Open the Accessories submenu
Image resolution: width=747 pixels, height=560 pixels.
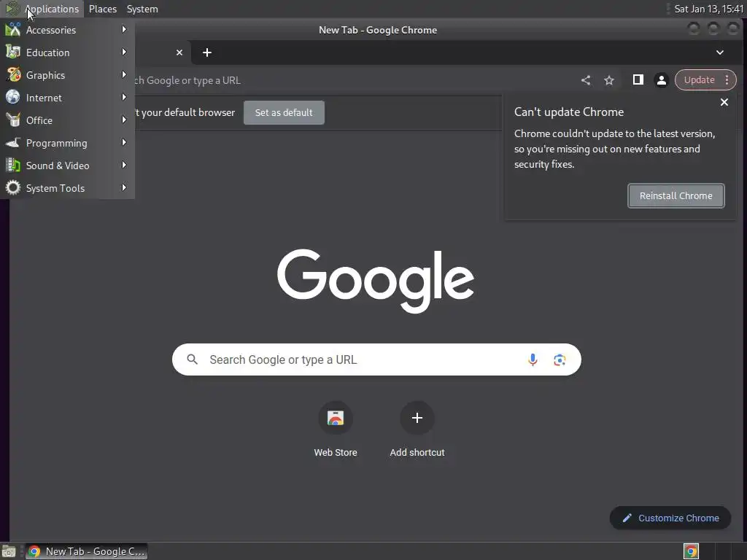67,30
